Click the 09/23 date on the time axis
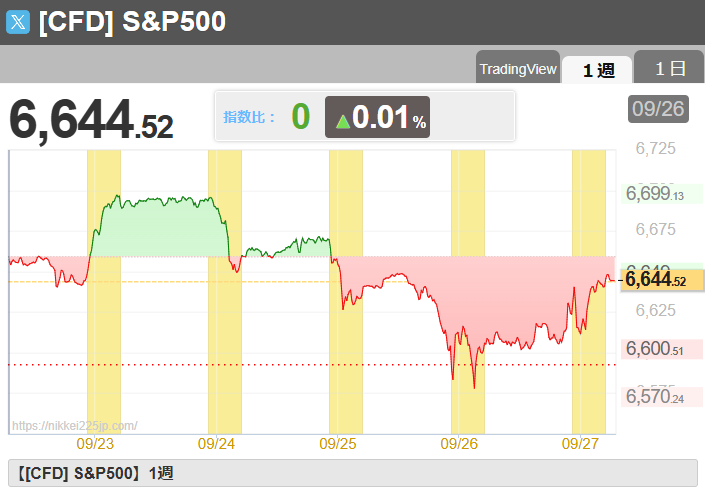Screen dimensions: 705x490 pyautogui.click(x=95, y=443)
